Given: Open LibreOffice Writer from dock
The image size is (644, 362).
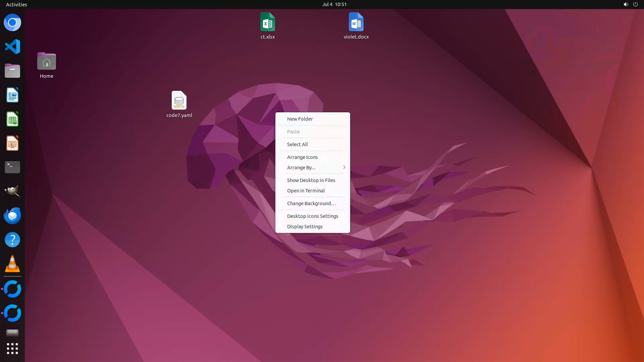Looking at the screenshot, I should 12,95.
